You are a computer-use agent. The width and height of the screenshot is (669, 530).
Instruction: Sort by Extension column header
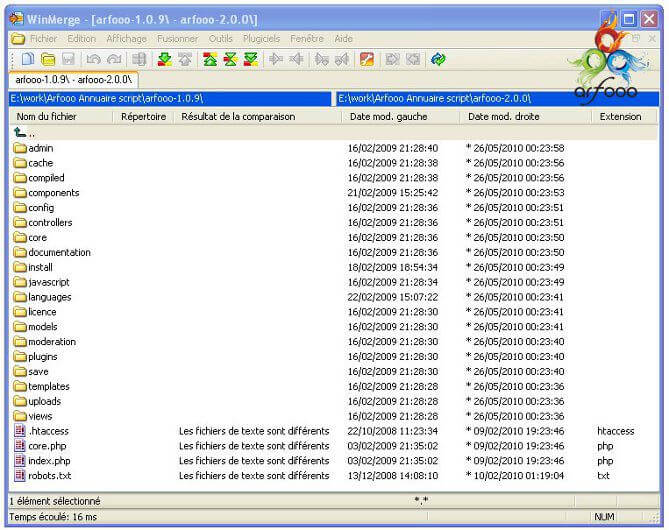[x=624, y=116]
